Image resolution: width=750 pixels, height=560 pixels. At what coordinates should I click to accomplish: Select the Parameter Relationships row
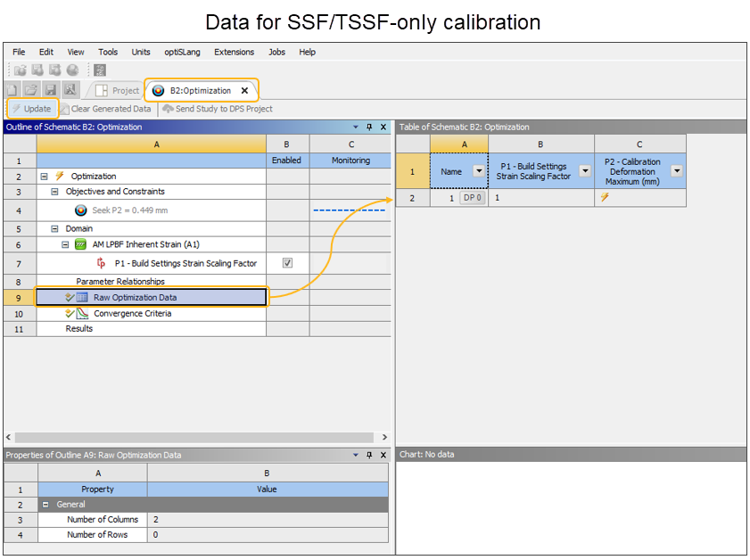pos(151,282)
